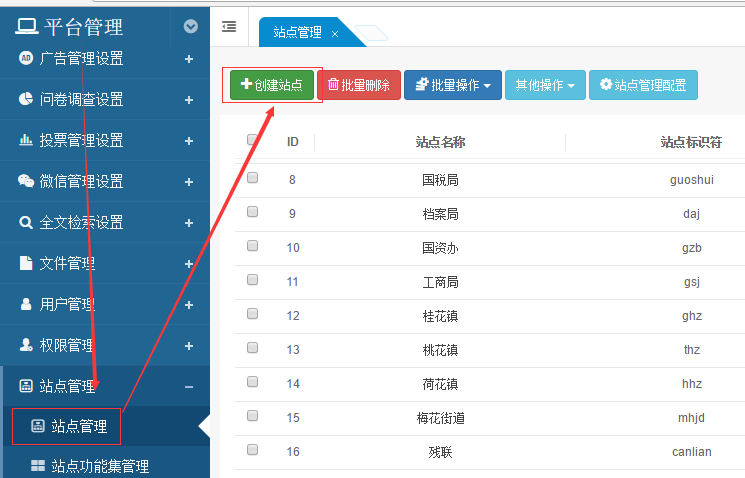
Task: Open 站点功能集管理 in the sidebar
Action: [99, 465]
